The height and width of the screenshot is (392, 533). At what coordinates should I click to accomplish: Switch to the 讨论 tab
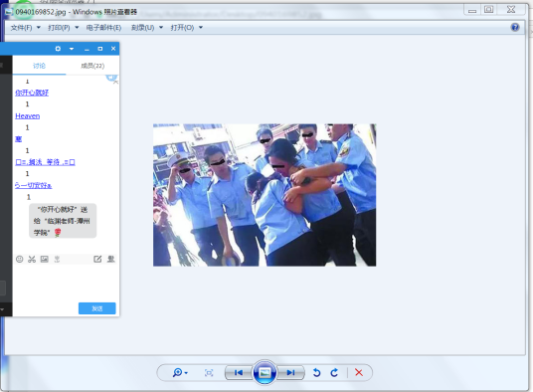tap(39, 66)
